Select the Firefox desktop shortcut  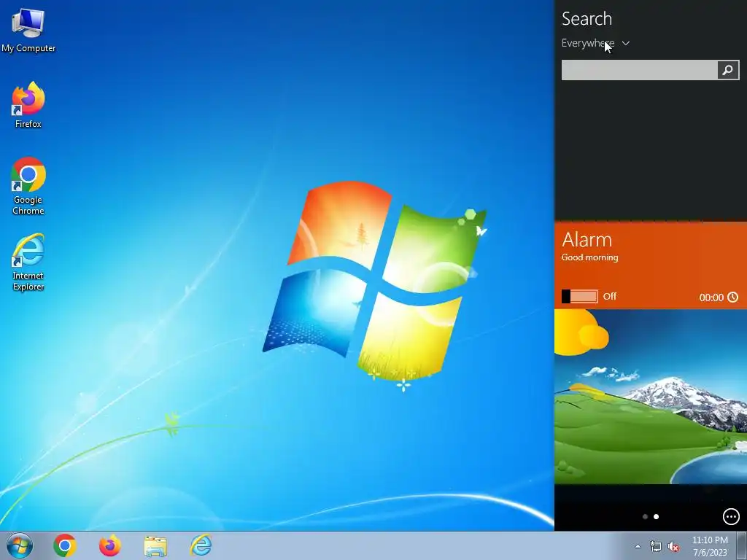coord(28,105)
